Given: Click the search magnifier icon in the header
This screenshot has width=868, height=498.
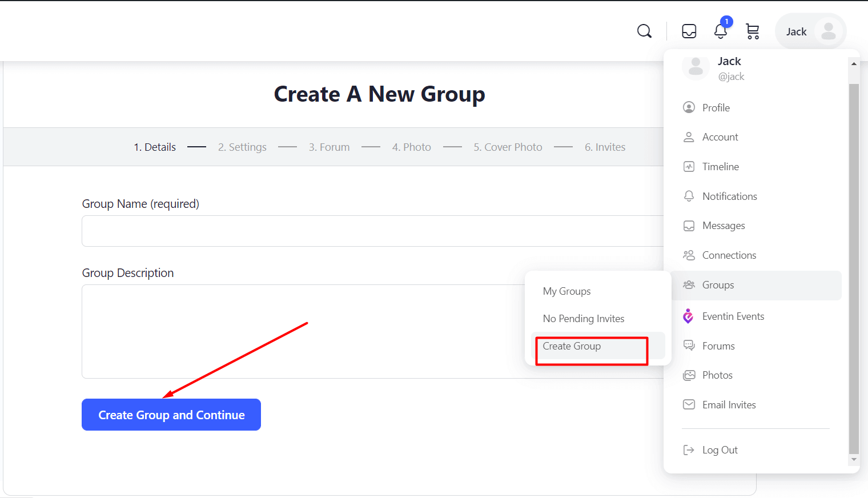Looking at the screenshot, I should (644, 31).
